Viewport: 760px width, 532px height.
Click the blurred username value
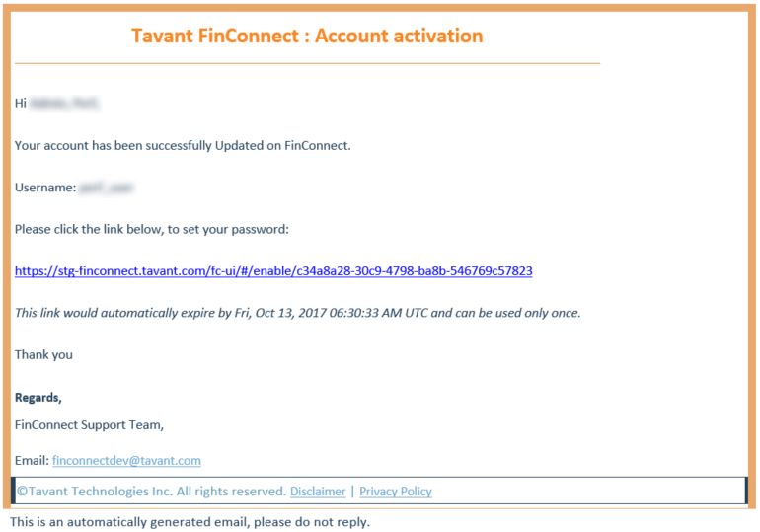click(x=107, y=188)
